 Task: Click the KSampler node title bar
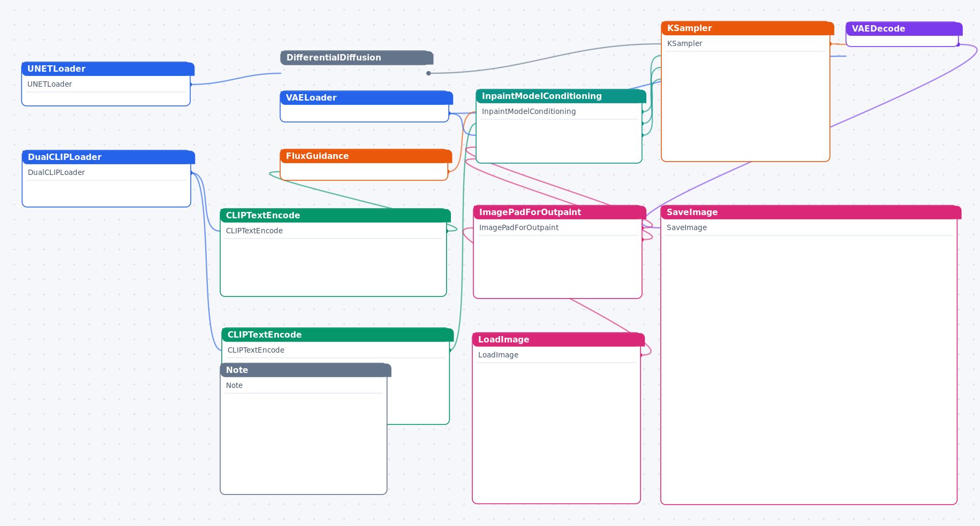pos(748,28)
